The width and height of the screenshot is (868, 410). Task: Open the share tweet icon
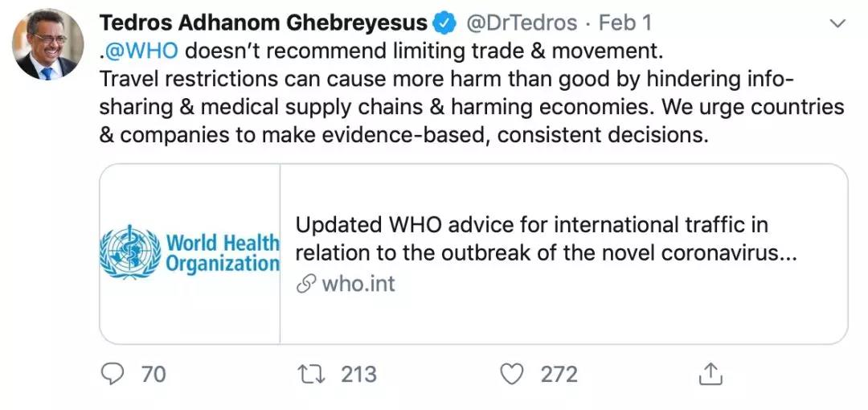[x=710, y=375]
